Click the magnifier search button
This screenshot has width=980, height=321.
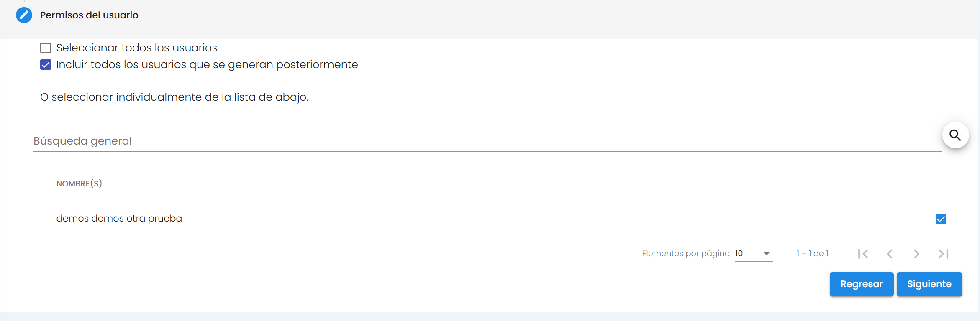point(955,135)
